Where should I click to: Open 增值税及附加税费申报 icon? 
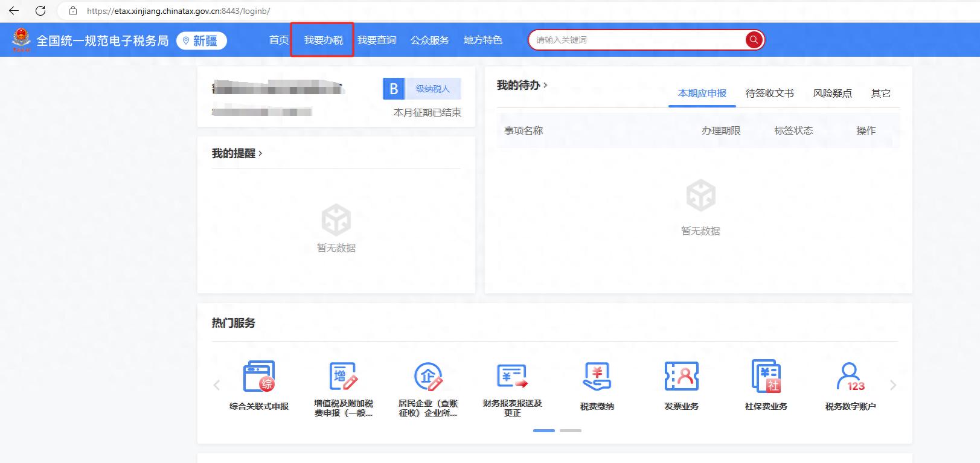344,377
